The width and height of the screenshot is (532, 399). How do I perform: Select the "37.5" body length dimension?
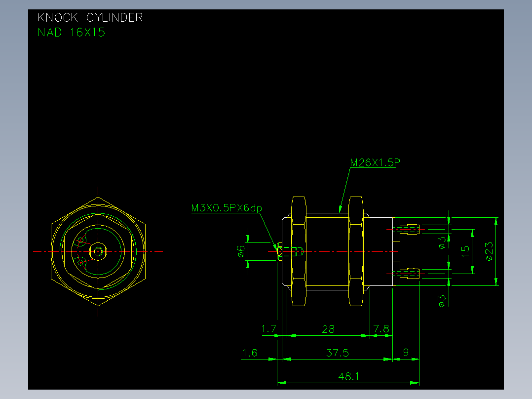pos(337,353)
